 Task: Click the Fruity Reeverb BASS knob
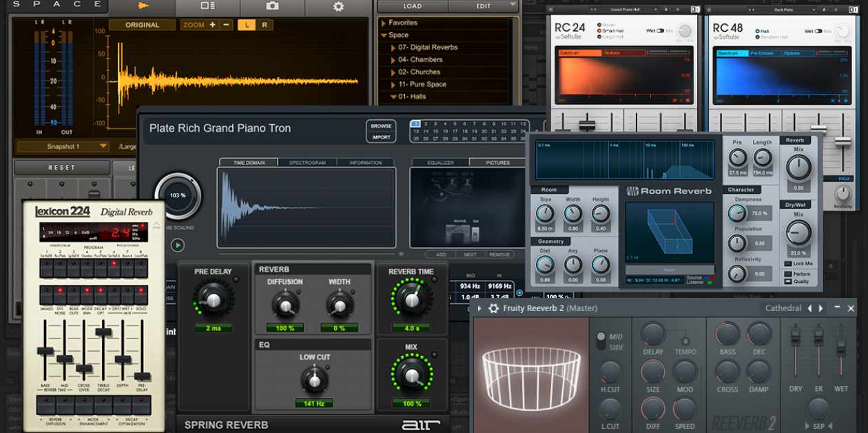(727, 334)
